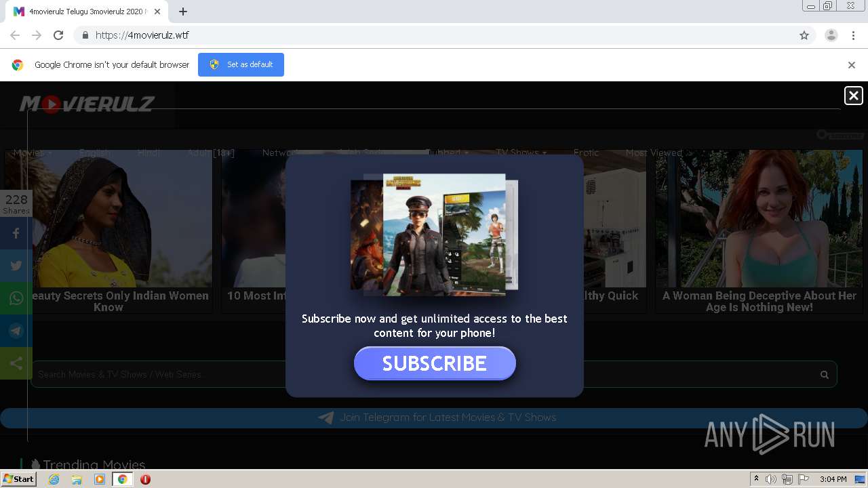868x488 pixels.
Task: Close the 4movierulz tab
Action: 158,12
